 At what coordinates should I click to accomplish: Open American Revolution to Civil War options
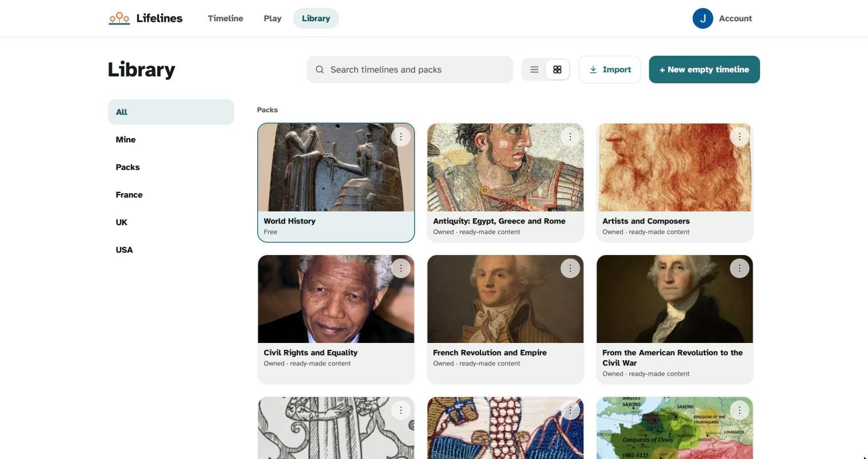click(x=739, y=268)
